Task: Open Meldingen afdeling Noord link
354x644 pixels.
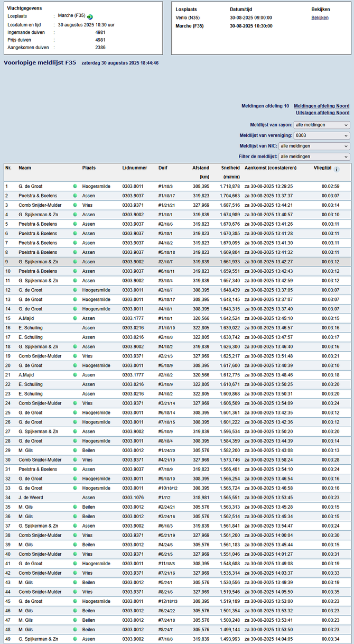Action: tap(321, 106)
